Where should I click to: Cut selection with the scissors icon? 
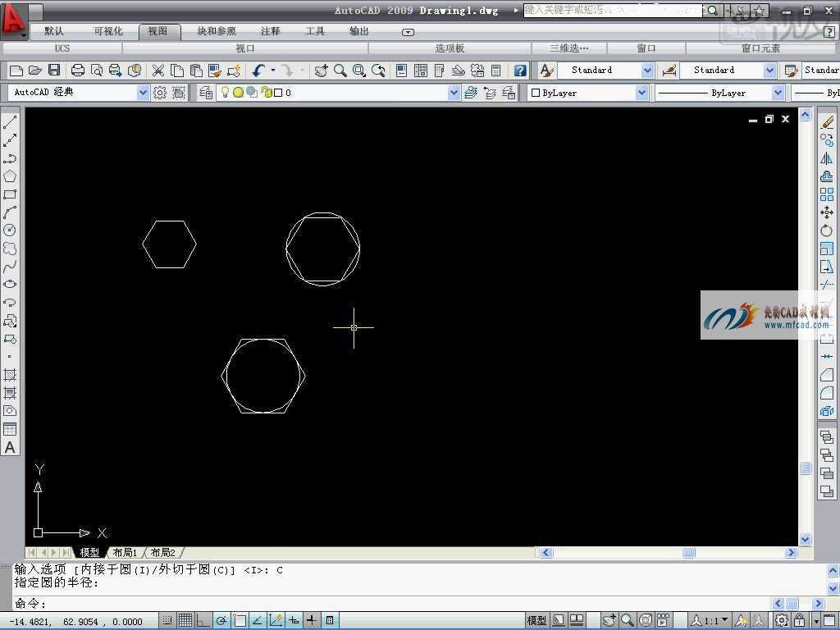click(157, 71)
